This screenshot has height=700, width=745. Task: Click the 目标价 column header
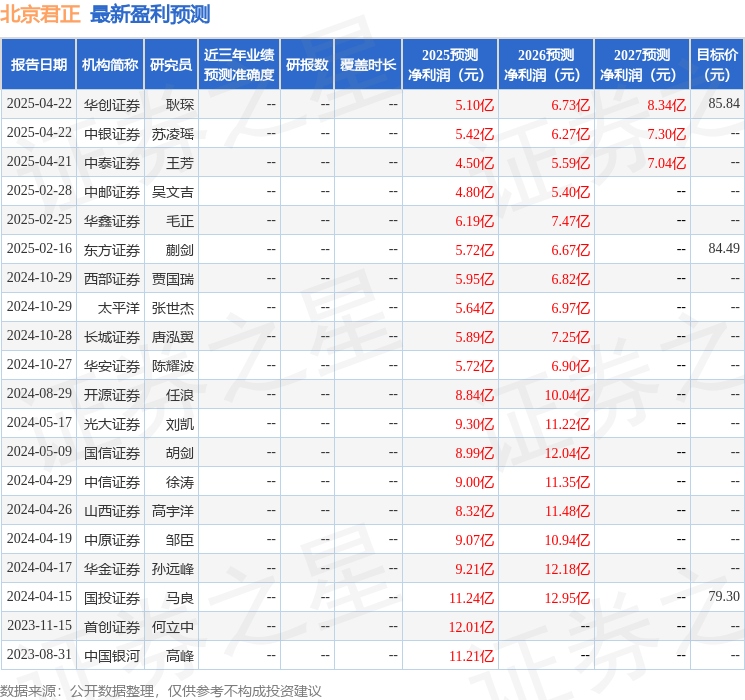tap(717, 64)
